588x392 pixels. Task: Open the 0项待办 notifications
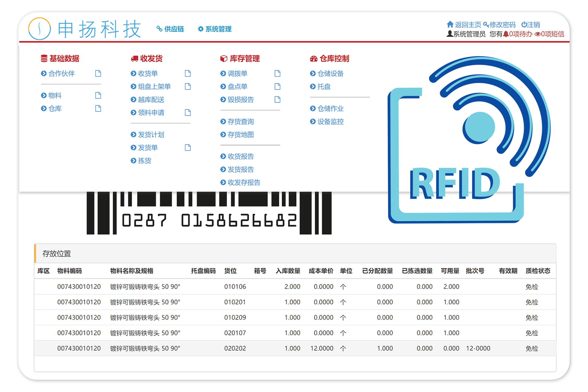[518, 34]
